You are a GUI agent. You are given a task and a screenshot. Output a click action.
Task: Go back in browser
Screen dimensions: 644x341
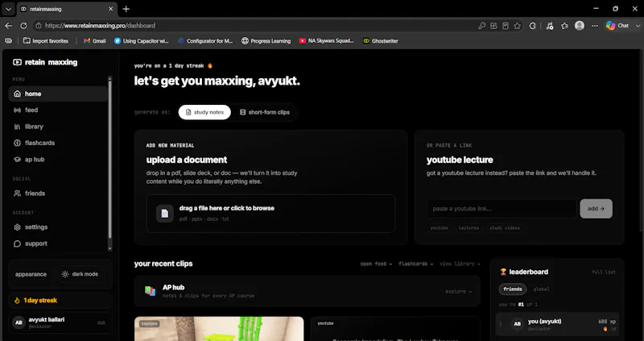pyautogui.click(x=8, y=26)
